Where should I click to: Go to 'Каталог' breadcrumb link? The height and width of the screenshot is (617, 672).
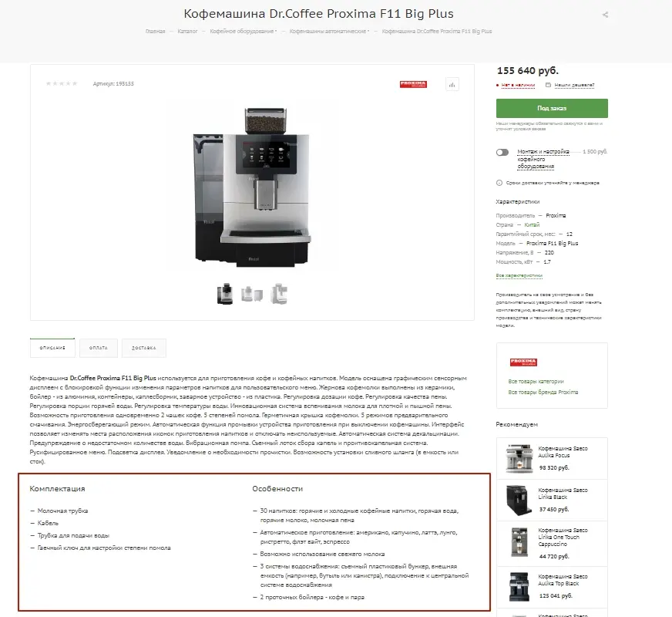point(187,32)
